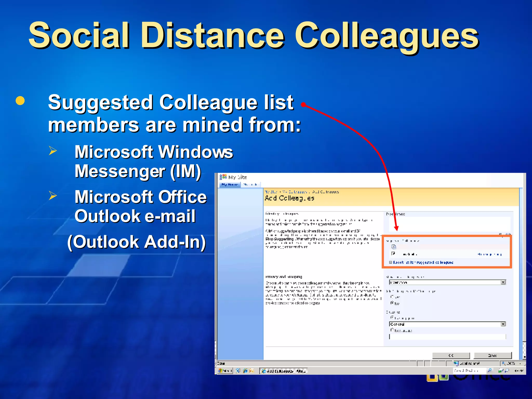Open the Show to Everyone dropdown
The height and width of the screenshot is (399, 532).
click(447, 282)
